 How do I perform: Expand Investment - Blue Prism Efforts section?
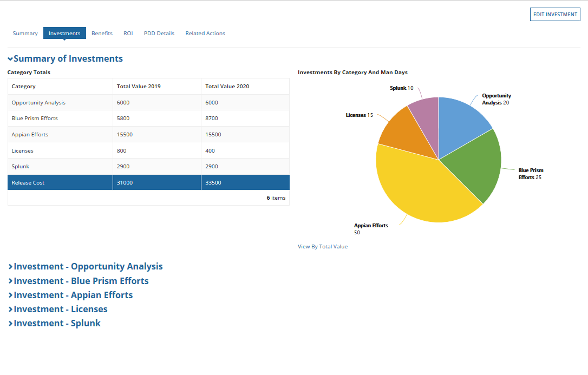coord(79,281)
